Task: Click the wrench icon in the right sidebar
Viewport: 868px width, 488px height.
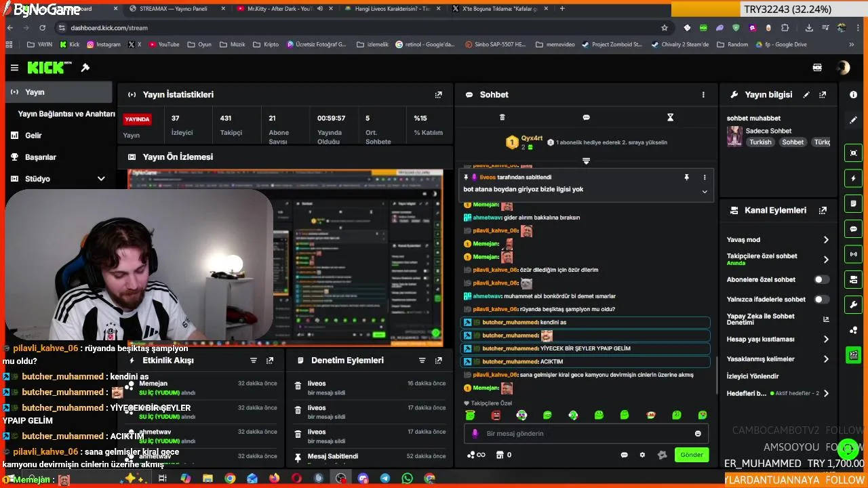Action: [853, 304]
